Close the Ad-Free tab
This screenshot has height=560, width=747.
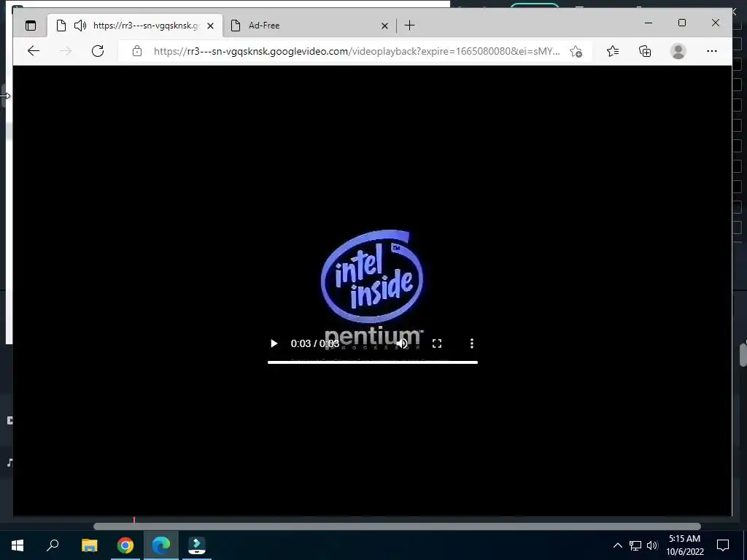tap(385, 26)
